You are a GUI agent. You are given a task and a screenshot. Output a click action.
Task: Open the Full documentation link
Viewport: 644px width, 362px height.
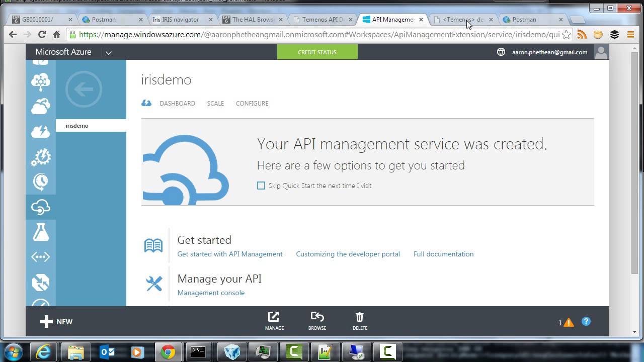443,254
